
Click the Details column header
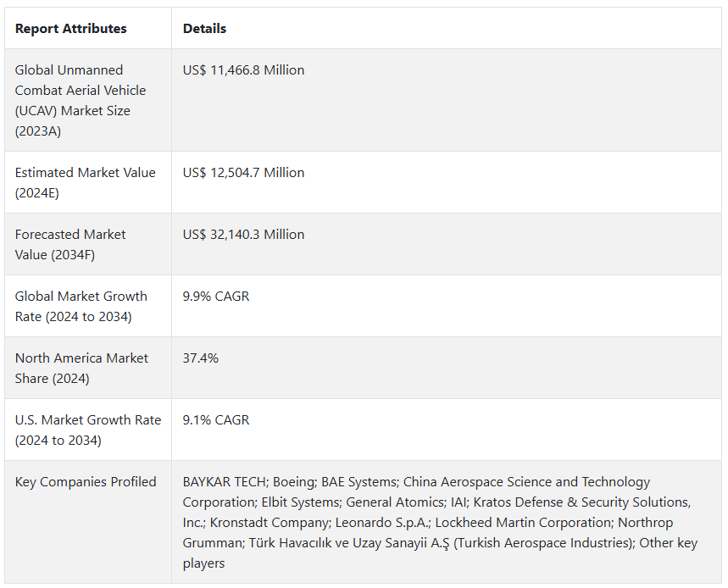[204, 29]
